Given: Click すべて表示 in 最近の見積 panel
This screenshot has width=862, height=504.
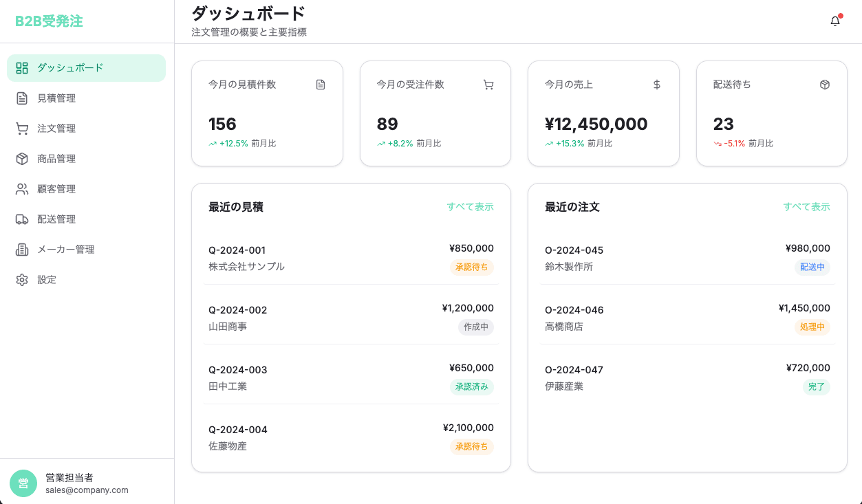Looking at the screenshot, I should coord(470,207).
